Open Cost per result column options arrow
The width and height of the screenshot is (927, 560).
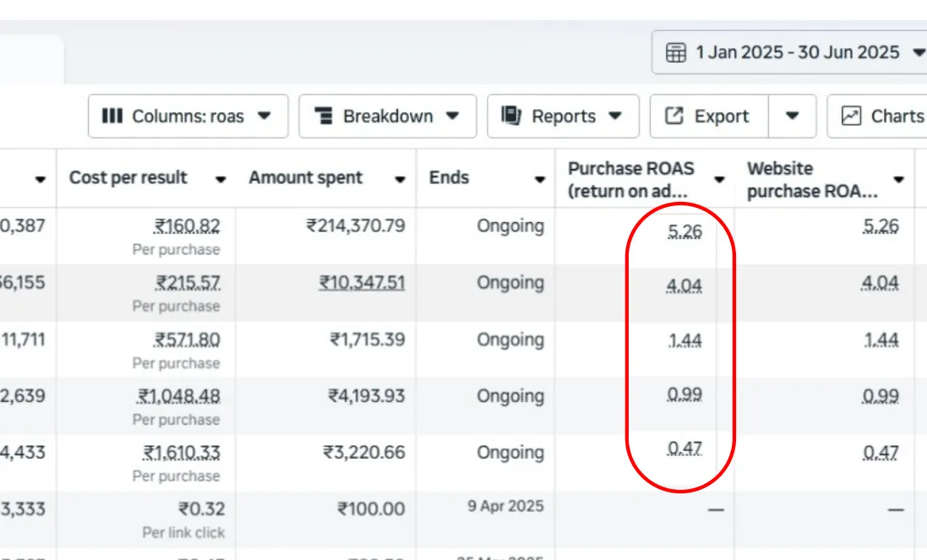[221, 179]
